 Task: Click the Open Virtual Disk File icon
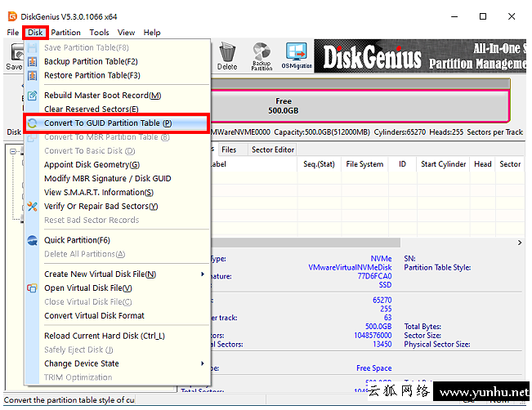click(32, 288)
